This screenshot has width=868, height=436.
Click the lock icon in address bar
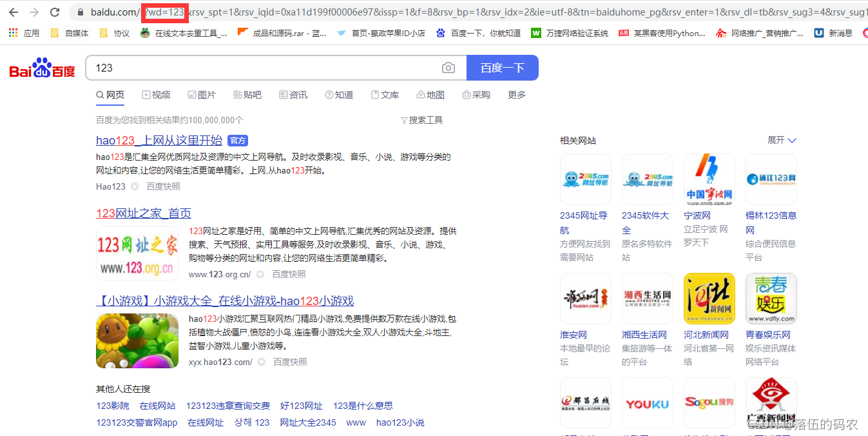(x=81, y=12)
